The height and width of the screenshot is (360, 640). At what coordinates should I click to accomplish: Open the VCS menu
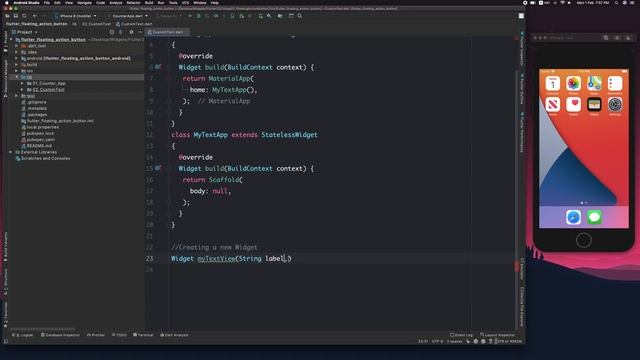185,3
